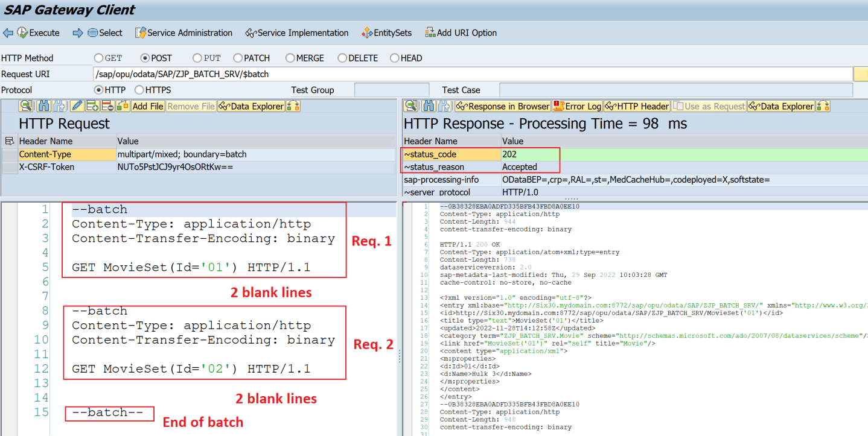The width and height of the screenshot is (868, 436).
Task: Click Find Next icon in request pane
Action: pyautogui.click(x=59, y=106)
